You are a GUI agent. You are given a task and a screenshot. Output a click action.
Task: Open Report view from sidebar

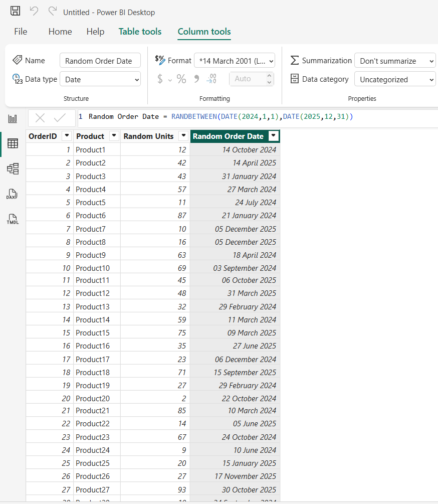[13, 119]
